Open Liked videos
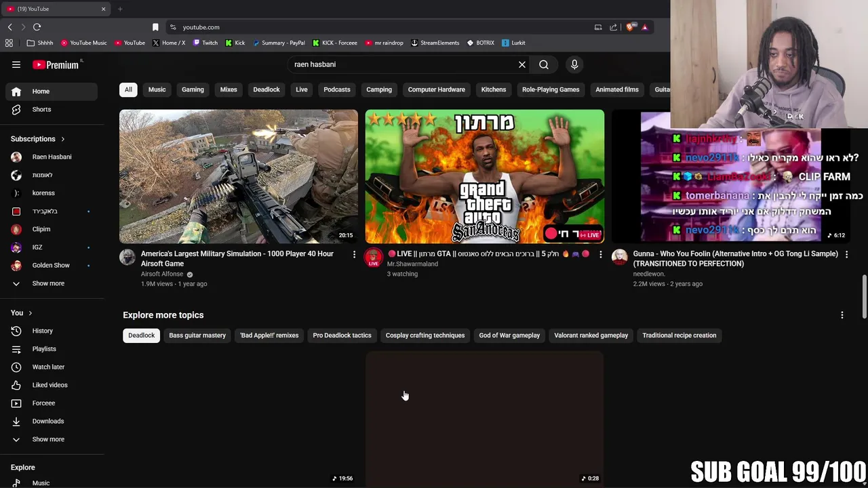868x488 pixels. click(x=52, y=385)
